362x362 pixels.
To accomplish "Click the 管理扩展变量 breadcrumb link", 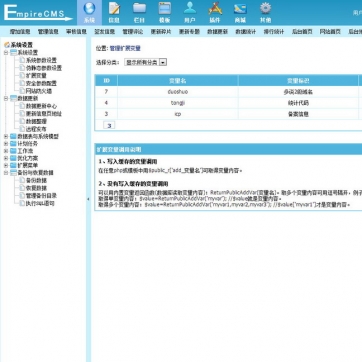I will 125,48.
